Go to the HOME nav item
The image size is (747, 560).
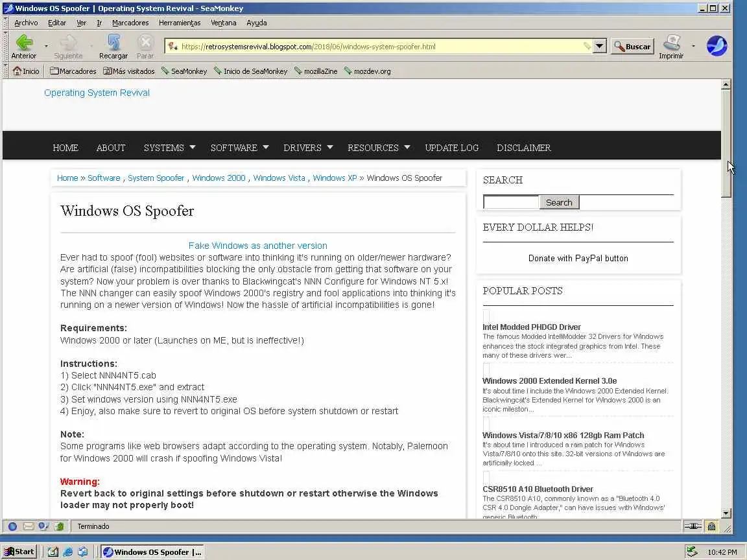click(65, 148)
